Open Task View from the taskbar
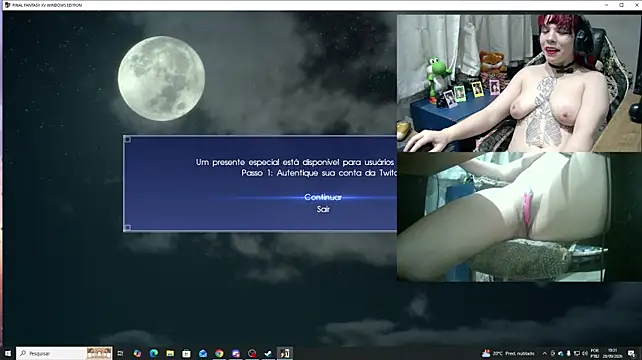642x360 pixels. point(120,353)
